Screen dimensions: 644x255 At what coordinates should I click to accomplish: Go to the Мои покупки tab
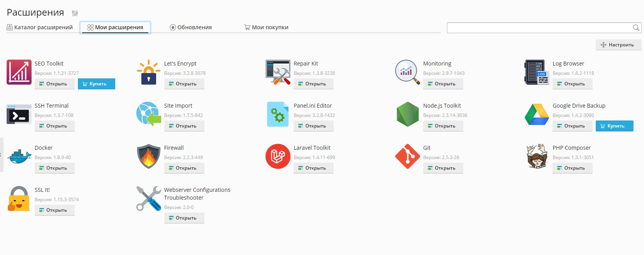tap(266, 27)
